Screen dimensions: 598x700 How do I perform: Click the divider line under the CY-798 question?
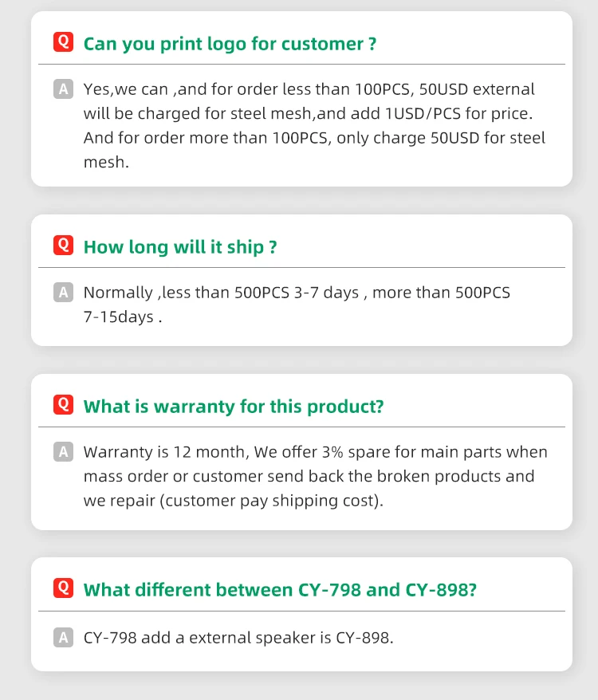[301, 611]
